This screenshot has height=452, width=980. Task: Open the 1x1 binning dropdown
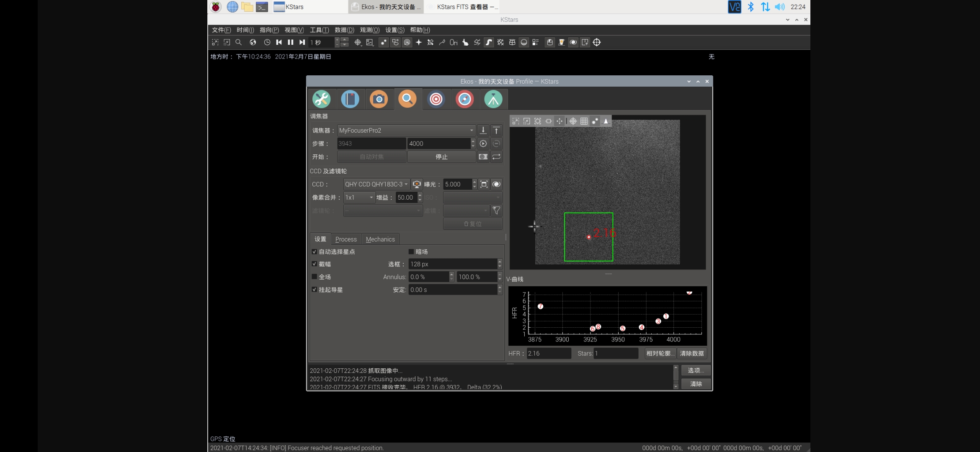pyautogui.click(x=359, y=198)
